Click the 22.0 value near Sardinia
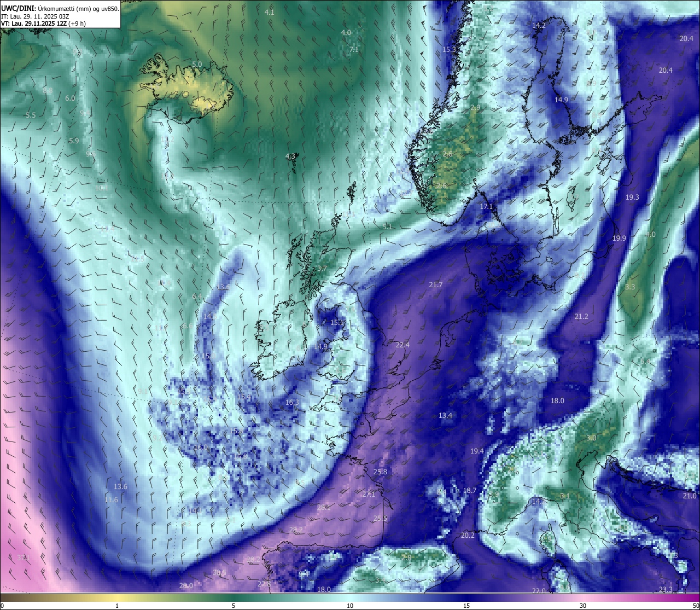 click(539, 590)
